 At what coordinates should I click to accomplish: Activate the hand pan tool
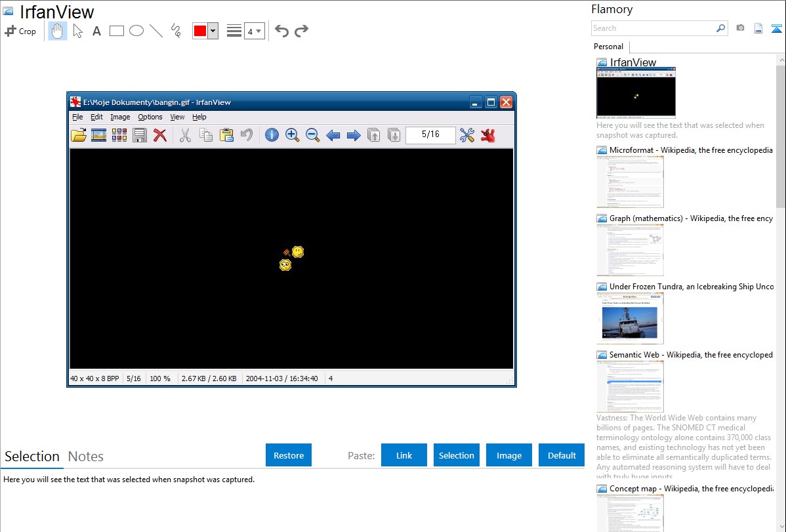[58, 31]
